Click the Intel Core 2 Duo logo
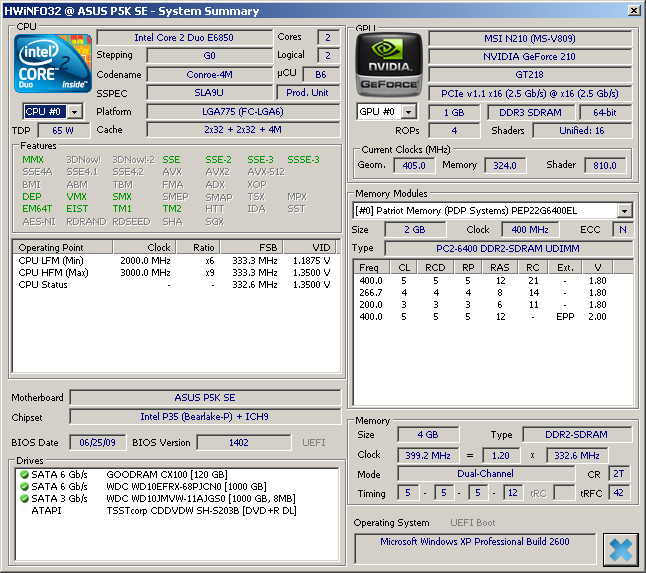 [53, 63]
